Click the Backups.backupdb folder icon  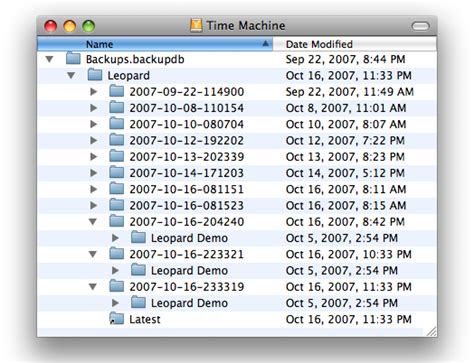[x=73, y=58]
